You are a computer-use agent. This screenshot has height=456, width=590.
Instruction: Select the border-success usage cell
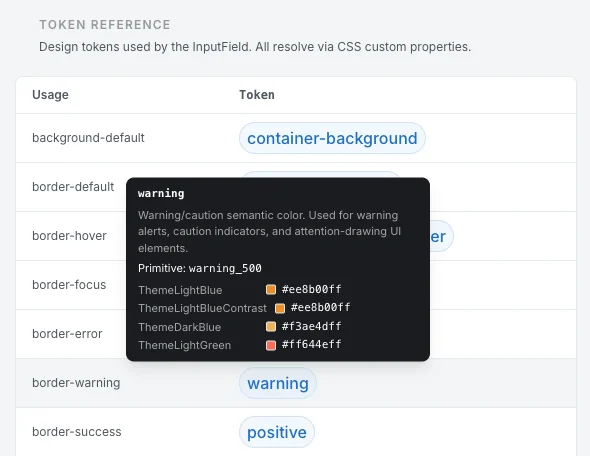[x=77, y=432]
